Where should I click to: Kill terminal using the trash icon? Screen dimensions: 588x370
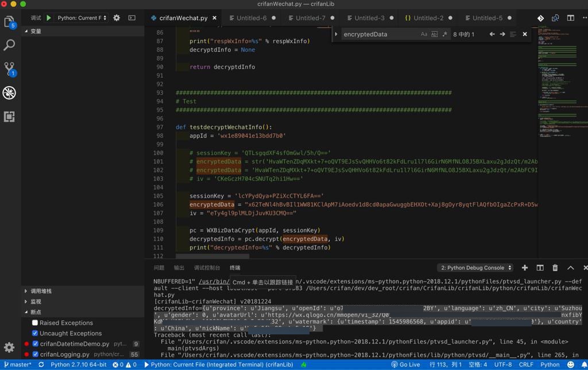(x=555, y=268)
